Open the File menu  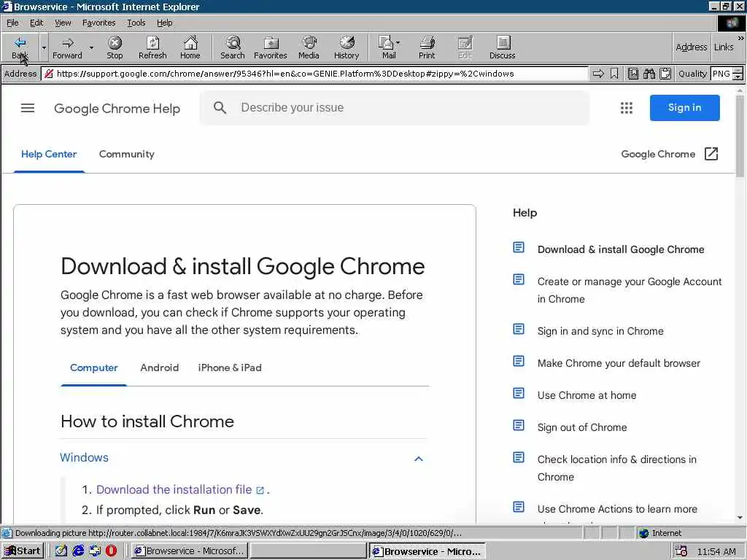[12, 23]
